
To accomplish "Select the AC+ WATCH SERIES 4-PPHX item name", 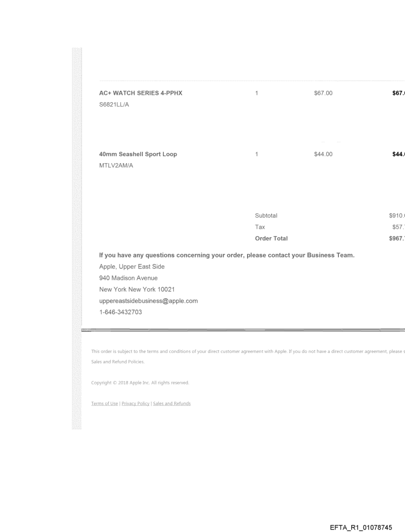I will [140, 93].
